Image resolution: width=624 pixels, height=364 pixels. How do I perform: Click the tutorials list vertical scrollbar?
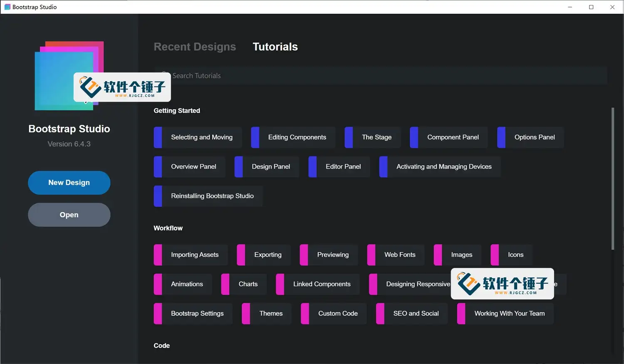point(613,179)
